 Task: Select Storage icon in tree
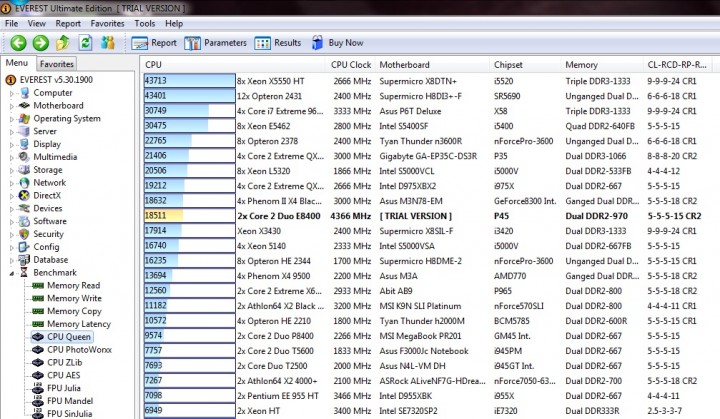(24, 170)
